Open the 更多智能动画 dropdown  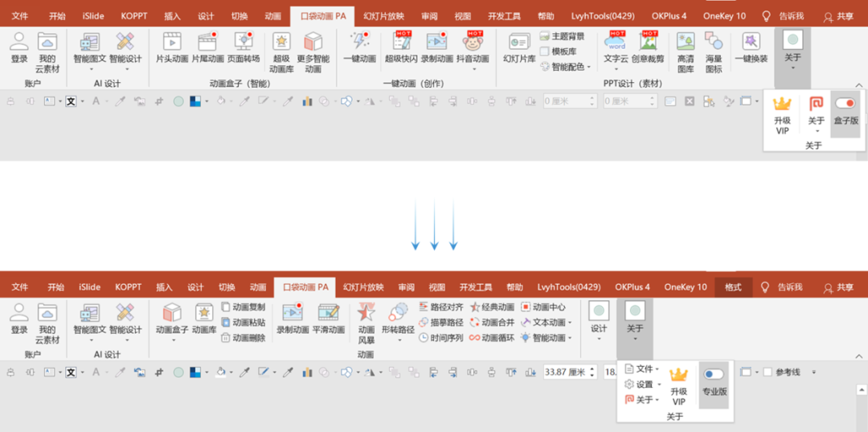313,53
